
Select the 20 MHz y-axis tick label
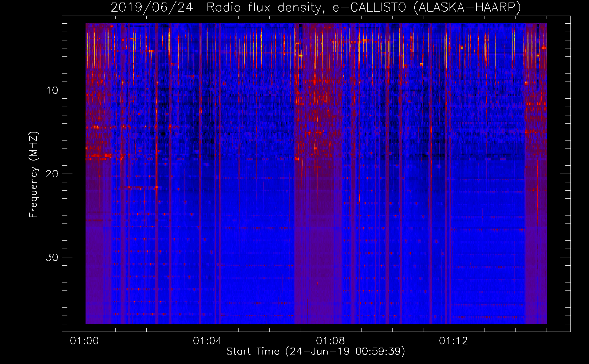point(52,174)
